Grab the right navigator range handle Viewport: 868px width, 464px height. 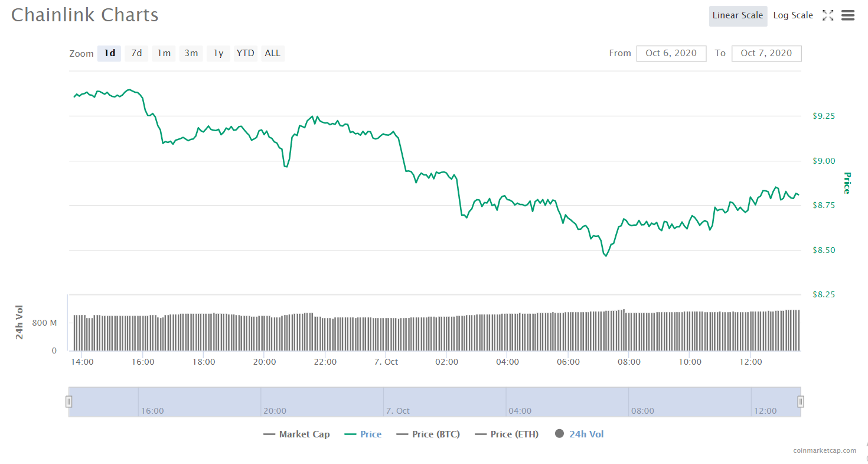tap(801, 402)
